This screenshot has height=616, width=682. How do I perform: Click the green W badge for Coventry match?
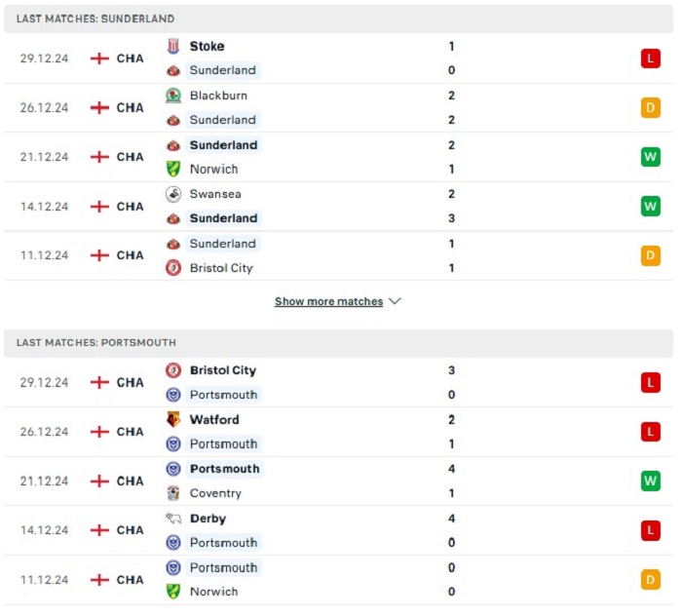click(650, 481)
